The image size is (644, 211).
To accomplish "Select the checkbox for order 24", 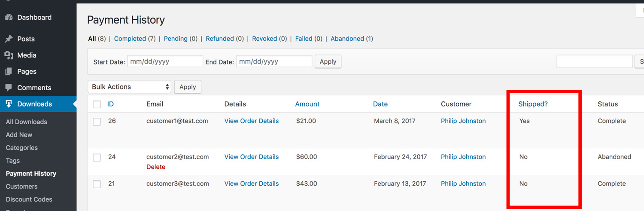I will coord(97,157).
